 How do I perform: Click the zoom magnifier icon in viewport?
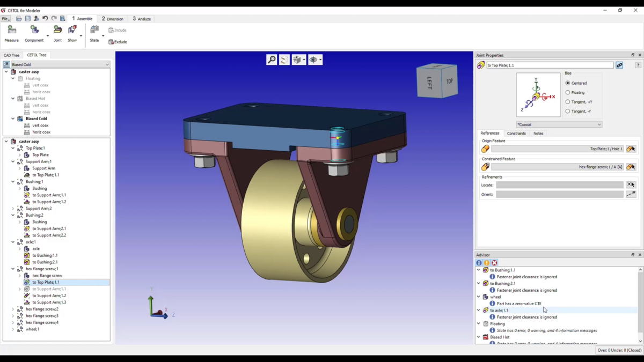pos(272,60)
